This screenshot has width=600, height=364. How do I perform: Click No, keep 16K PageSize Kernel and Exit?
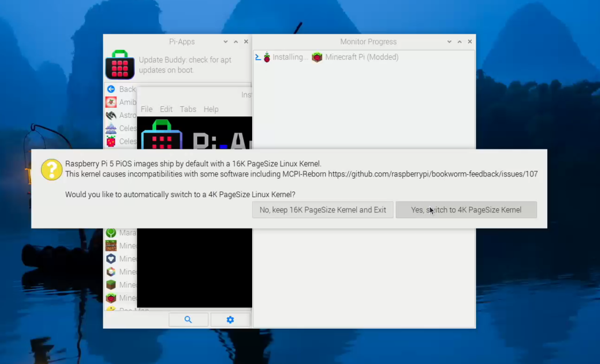click(x=322, y=210)
